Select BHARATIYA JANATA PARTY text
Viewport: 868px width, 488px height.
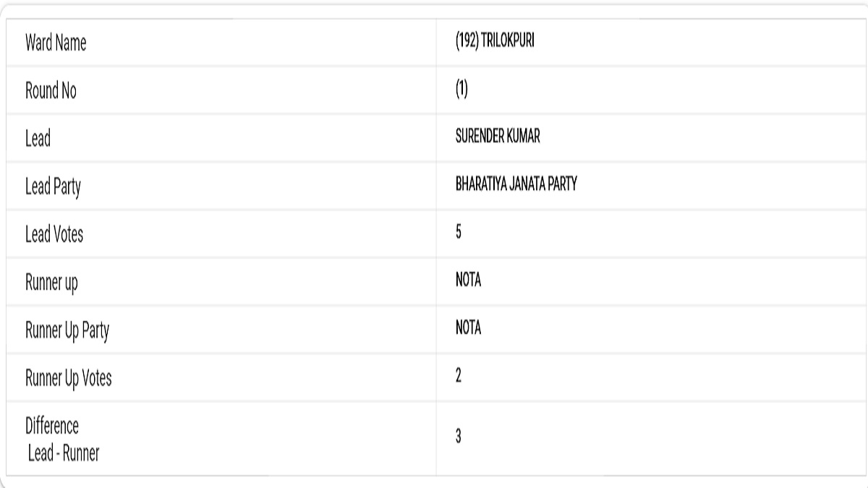pyautogui.click(x=516, y=186)
